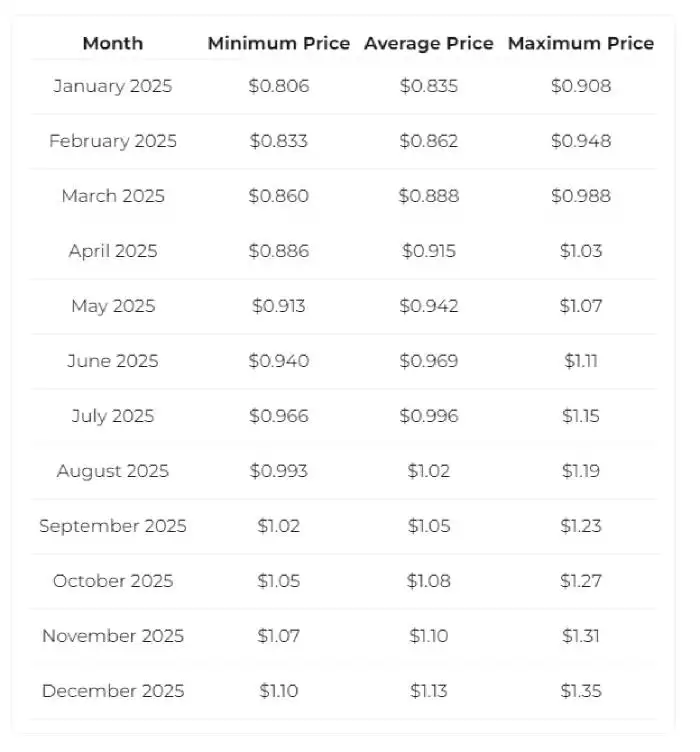This screenshot has height=752, width=700.
Task: Click August 2025 minimum price $0.993
Action: pyautogui.click(x=279, y=471)
